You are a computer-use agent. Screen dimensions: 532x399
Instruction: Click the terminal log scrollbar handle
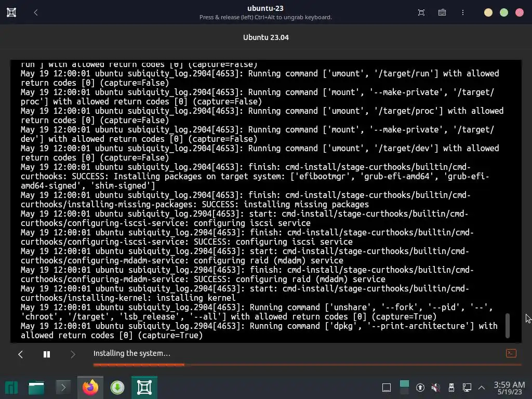pos(508,325)
